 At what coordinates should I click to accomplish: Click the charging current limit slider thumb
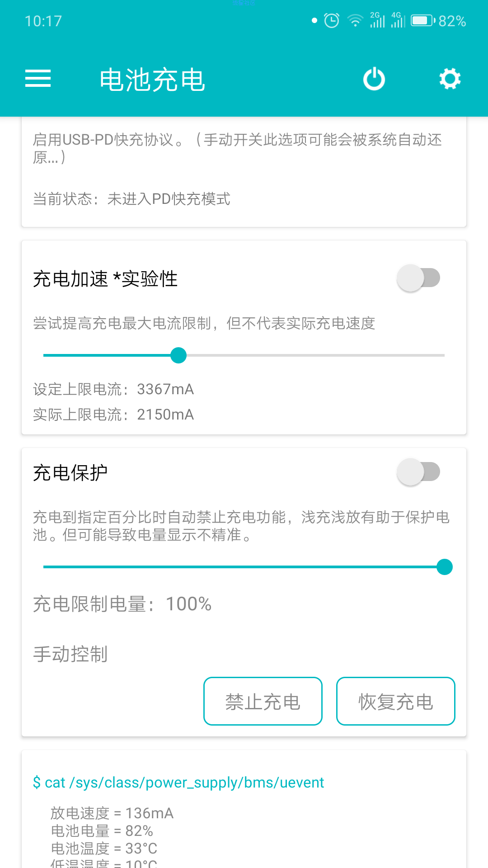coord(178,355)
